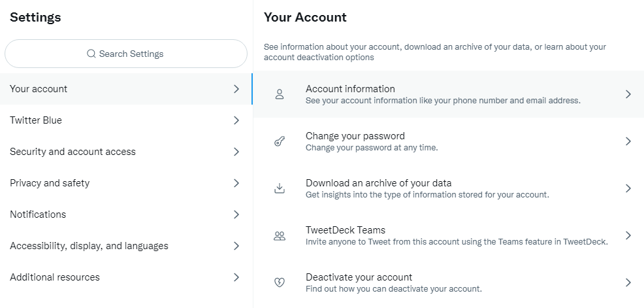Click the download arrow archive icon
The width and height of the screenshot is (644, 308).
280,188
